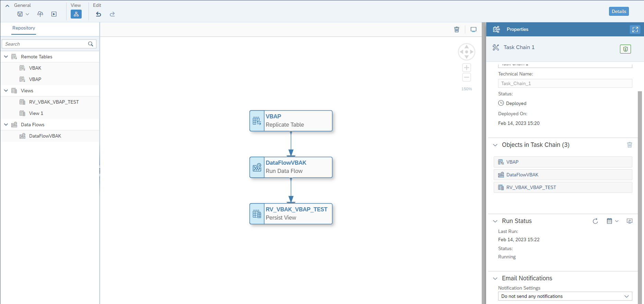Select the Repository tab

pos(24,28)
